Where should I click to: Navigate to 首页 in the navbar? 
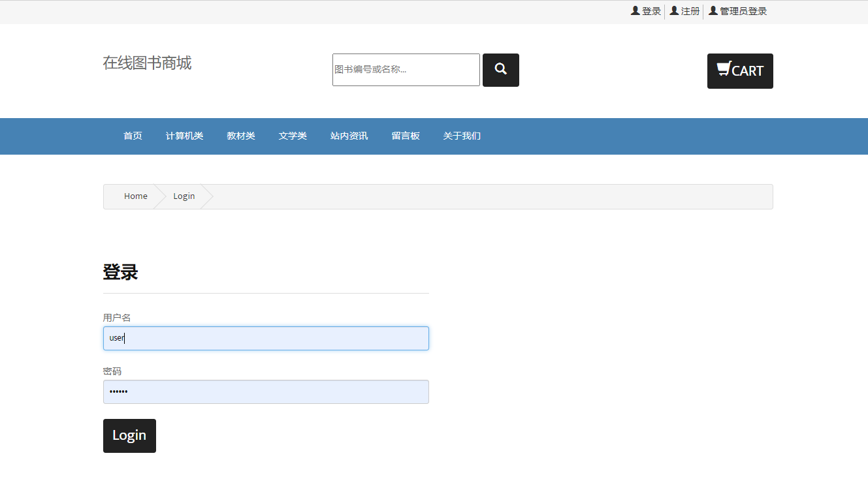133,136
